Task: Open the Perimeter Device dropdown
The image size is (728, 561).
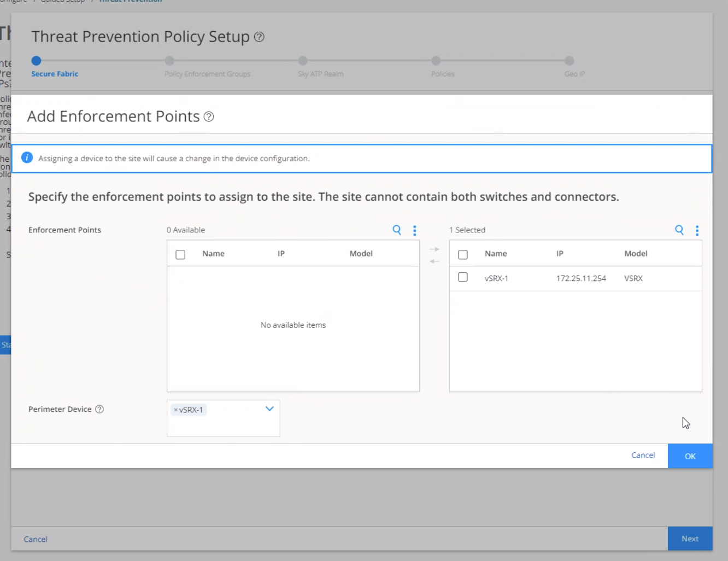Action: click(269, 408)
